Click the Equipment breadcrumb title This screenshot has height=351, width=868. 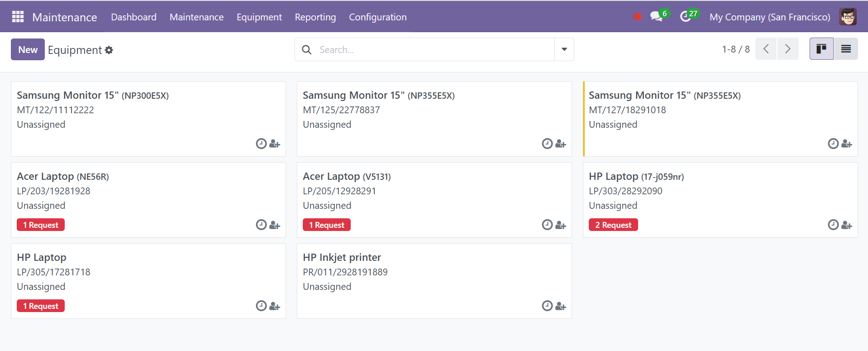(75, 50)
